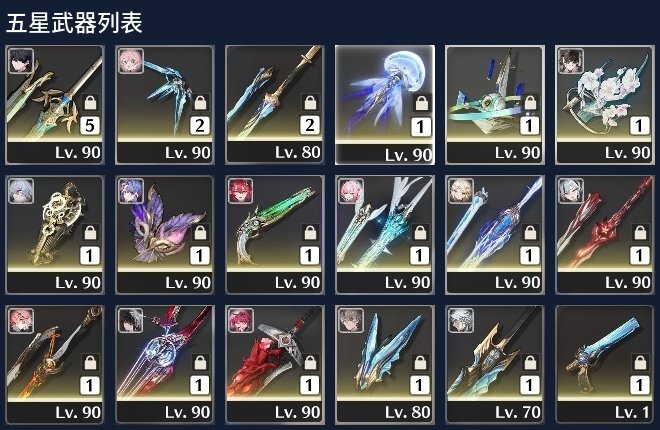Open the Lv. 80 blue crystal gauntlets
This screenshot has width=660, height=430.
pyautogui.click(x=385, y=364)
